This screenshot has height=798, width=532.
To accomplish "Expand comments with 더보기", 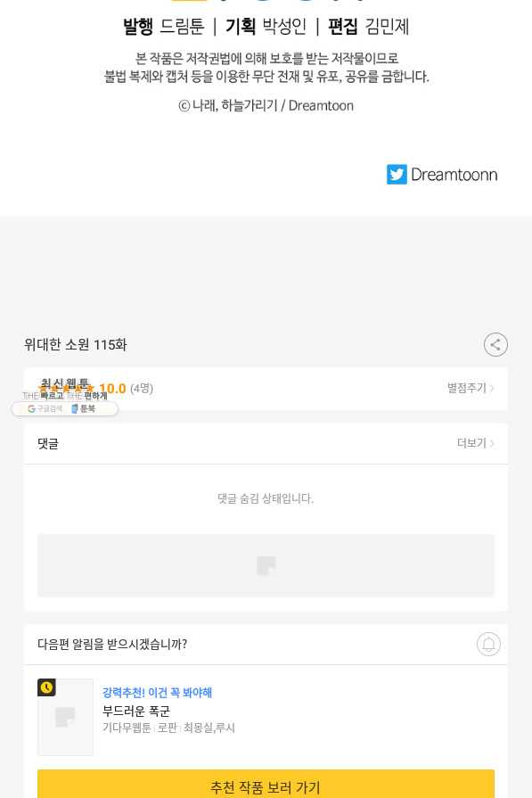I will coord(476,443).
